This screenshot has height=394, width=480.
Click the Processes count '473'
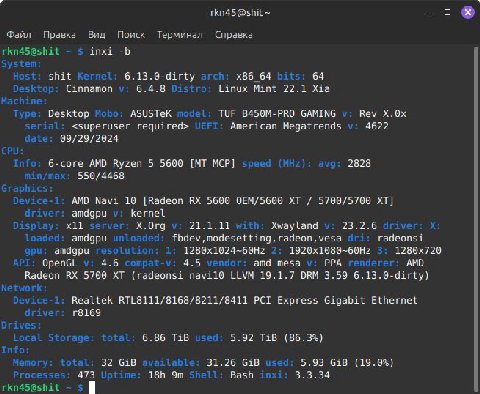click(86, 375)
